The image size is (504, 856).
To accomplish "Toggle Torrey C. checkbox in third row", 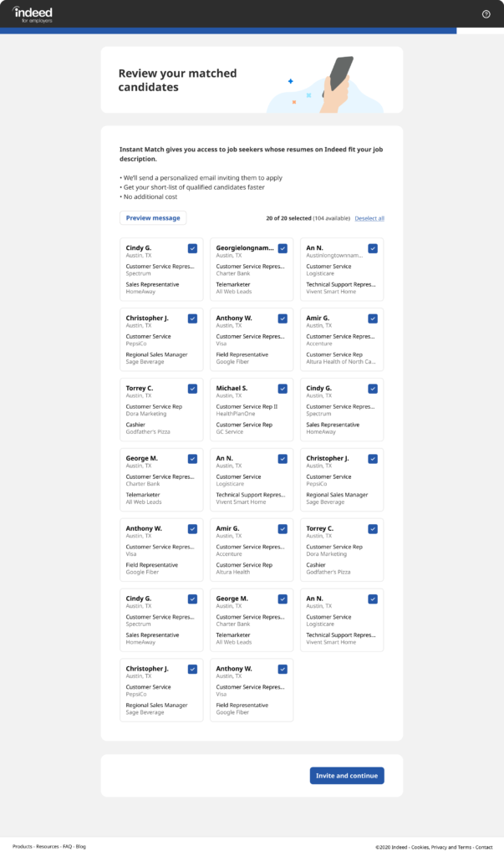I will pyautogui.click(x=192, y=389).
